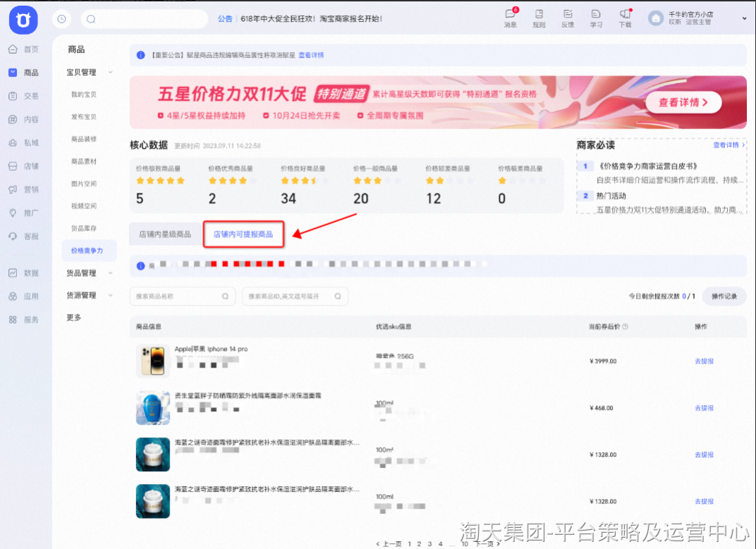
Task: Open 服务 in left sidebar
Action: tap(24, 320)
